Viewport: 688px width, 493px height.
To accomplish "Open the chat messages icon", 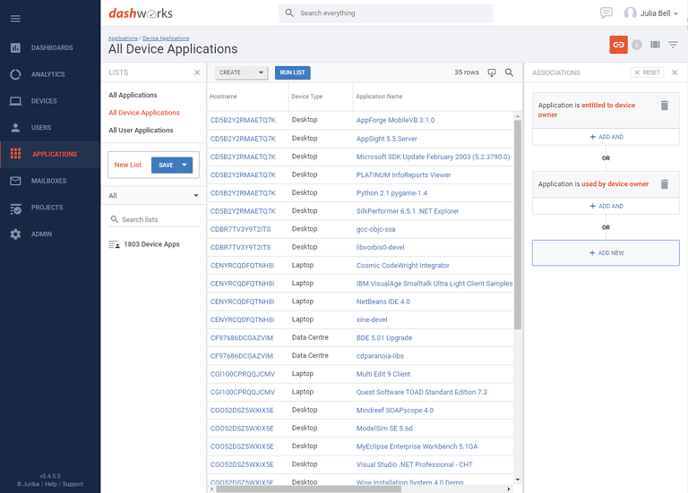I will [x=606, y=13].
